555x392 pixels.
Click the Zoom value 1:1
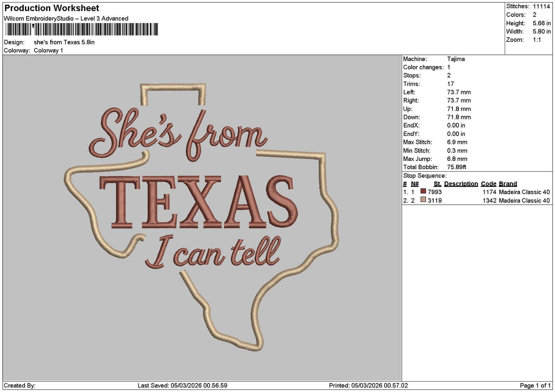coord(537,40)
